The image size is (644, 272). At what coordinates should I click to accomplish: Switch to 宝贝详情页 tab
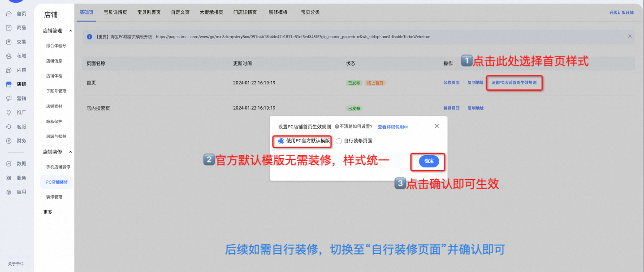point(115,12)
